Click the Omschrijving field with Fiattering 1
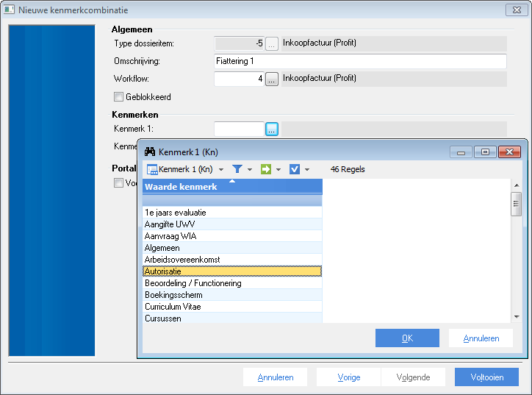 (x=360, y=62)
